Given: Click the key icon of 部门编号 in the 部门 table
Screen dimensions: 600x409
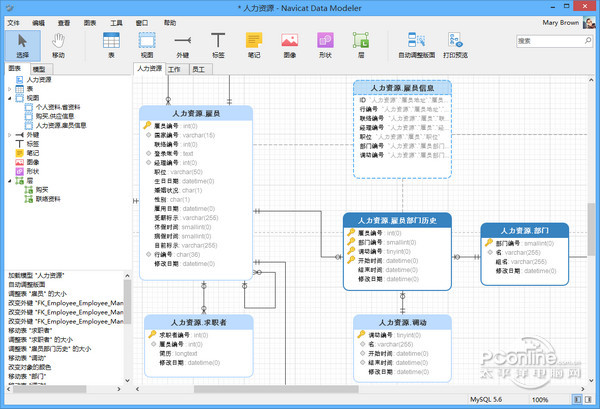Looking at the screenshot, I should [489, 243].
